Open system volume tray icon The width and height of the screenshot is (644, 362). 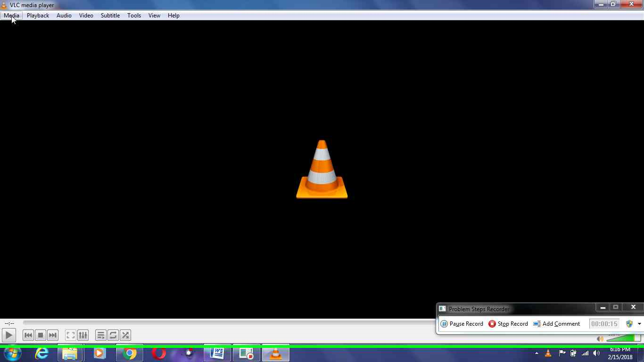596,353
